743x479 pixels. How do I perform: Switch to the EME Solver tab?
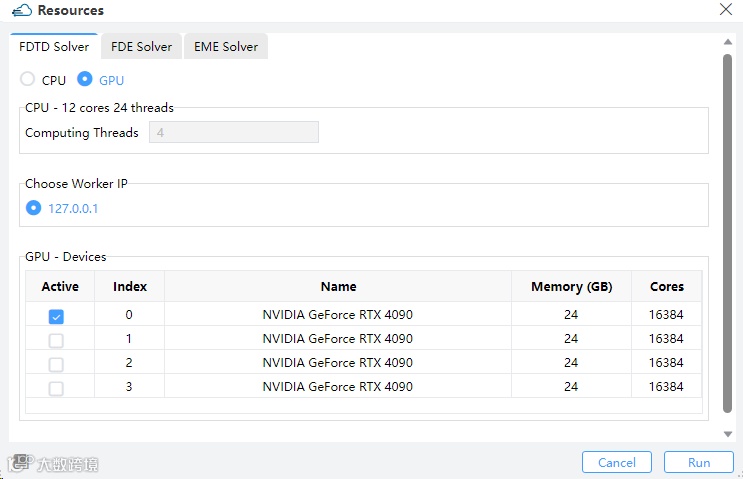click(x=226, y=47)
